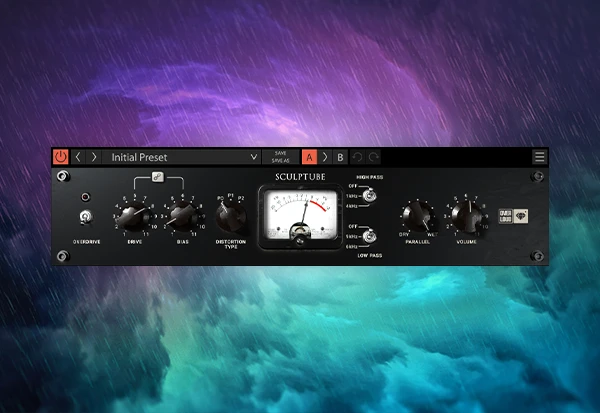Viewport: 600px width, 413px height.
Task: Toggle the drive-bias link button
Action: 158,176
